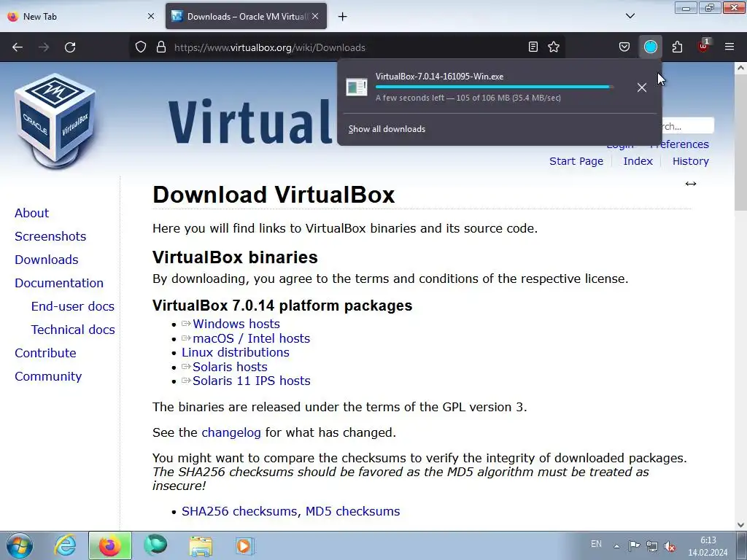Open the Action Center flag icon
This screenshot has height=560, width=747.
coord(634,546)
